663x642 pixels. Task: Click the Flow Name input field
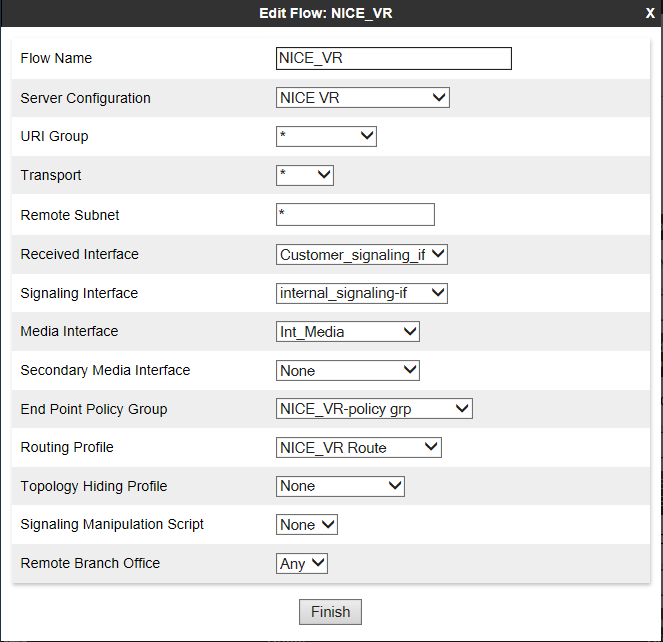[x=394, y=58]
